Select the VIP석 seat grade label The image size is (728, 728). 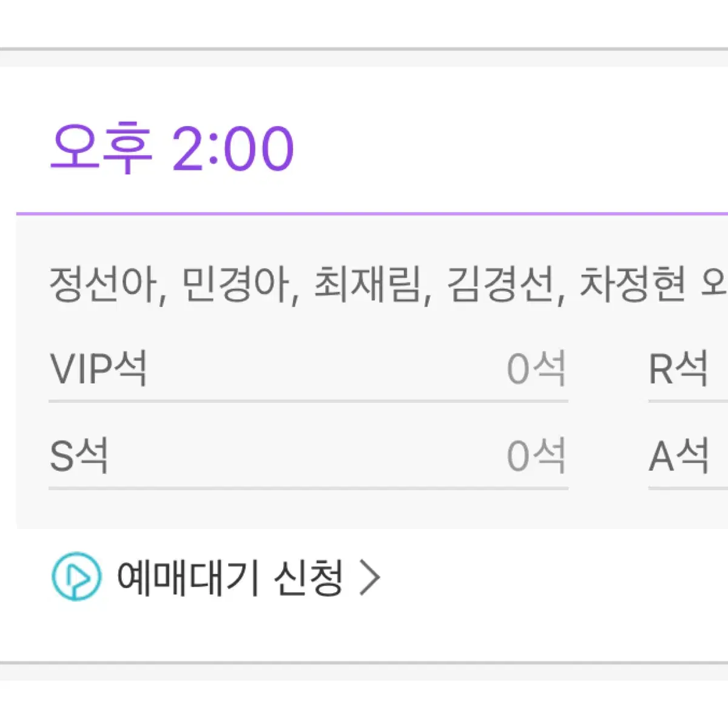(x=98, y=368)
